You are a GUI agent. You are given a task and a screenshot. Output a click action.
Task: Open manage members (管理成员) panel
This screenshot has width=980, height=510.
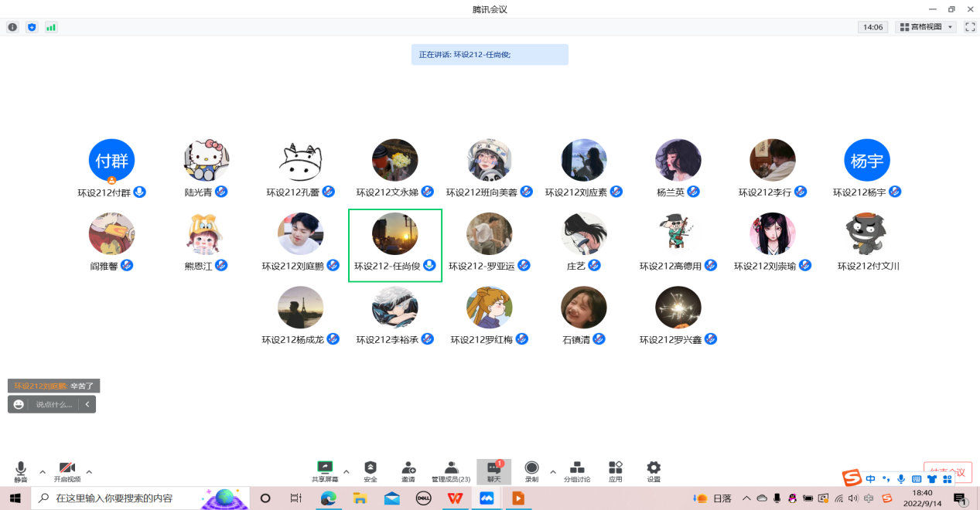coord(451,471)
